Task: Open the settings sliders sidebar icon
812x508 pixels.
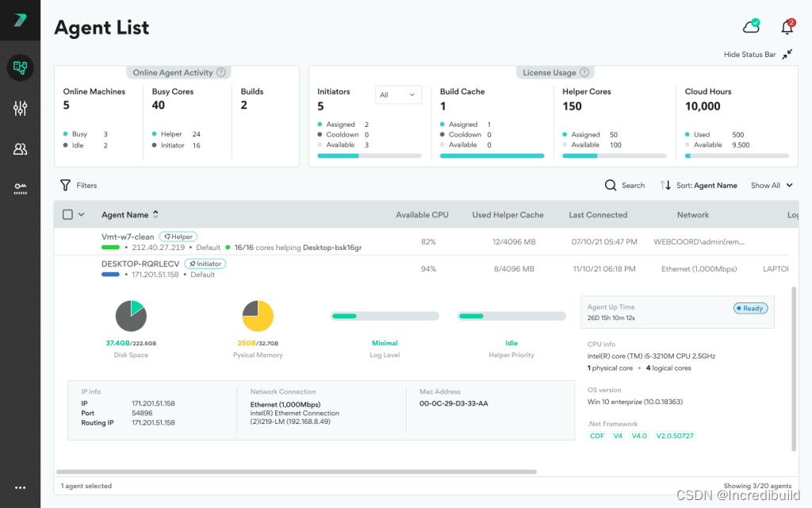Action: tap(20, 108)
